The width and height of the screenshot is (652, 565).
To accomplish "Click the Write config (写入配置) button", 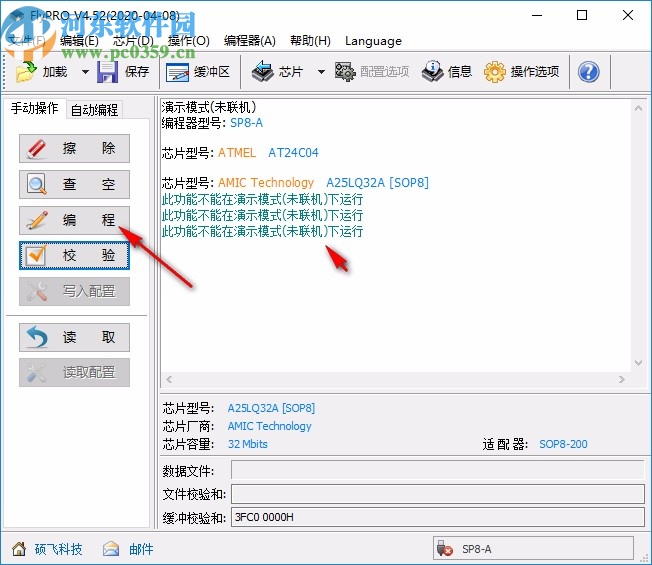I will (74, 291).
